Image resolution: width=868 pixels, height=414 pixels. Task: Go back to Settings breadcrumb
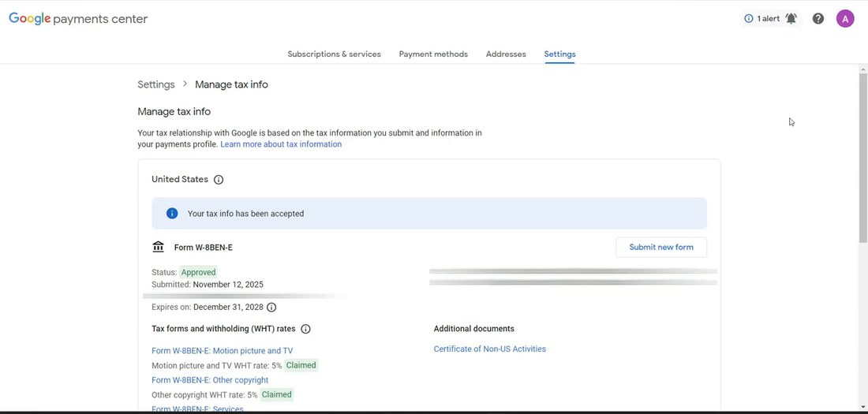pos(156,84)
